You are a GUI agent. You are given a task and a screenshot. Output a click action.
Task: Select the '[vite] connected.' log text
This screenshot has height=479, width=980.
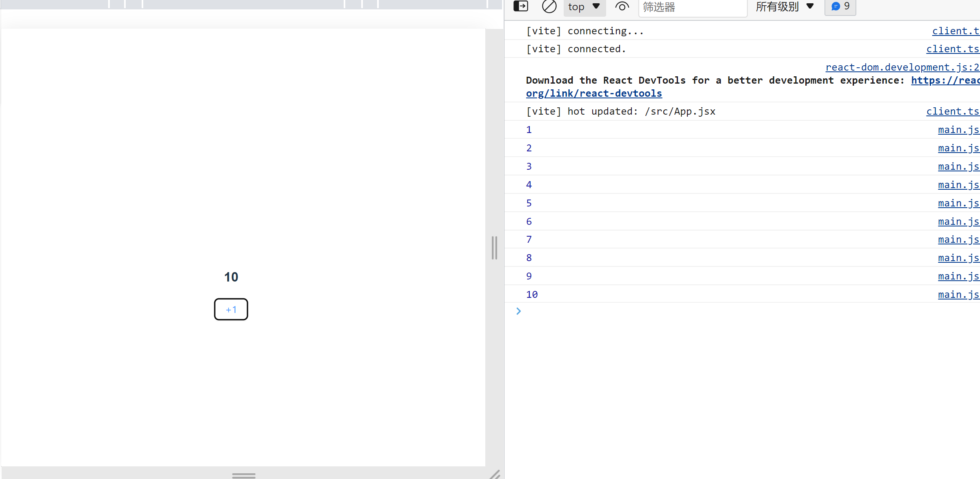[576, 49]
